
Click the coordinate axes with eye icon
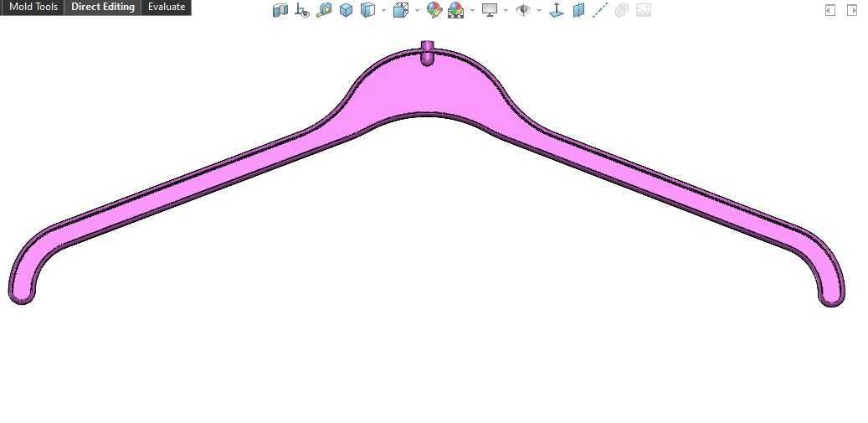pyautogui.click(x=301, y=10)
